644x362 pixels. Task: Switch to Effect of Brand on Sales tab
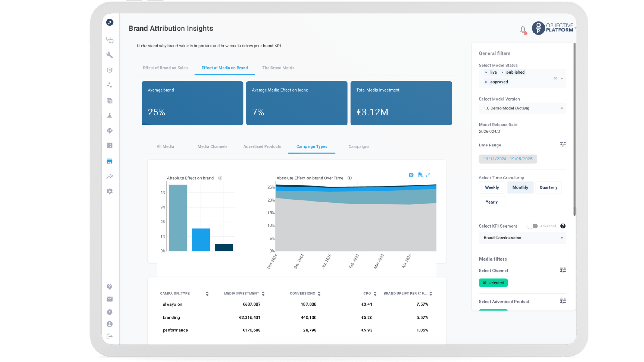pyautogui.click(x=165, y=68)
